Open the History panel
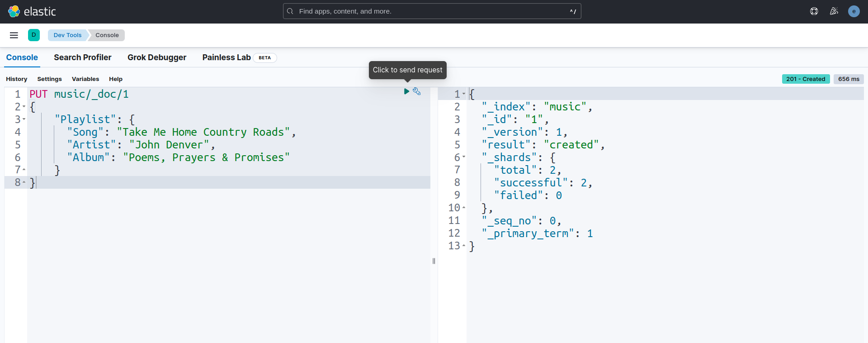This screenshot has width=868, height=343. click(x=17, y=79)
